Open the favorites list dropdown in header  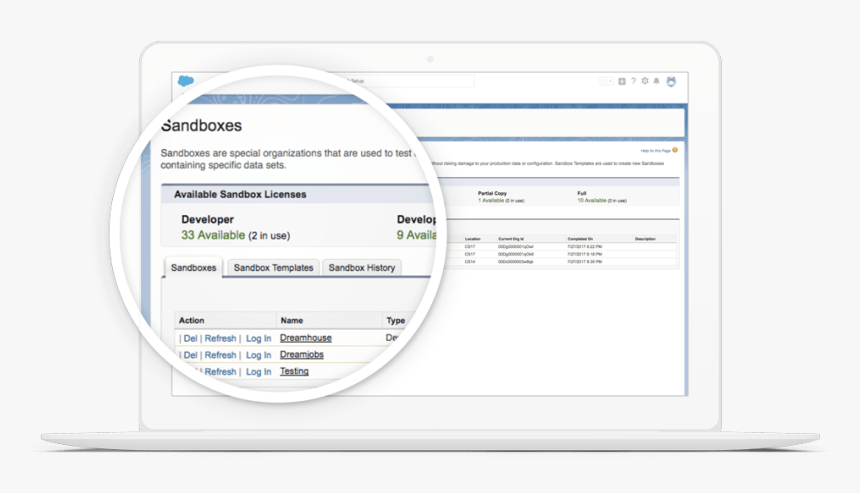pos(606,81)
